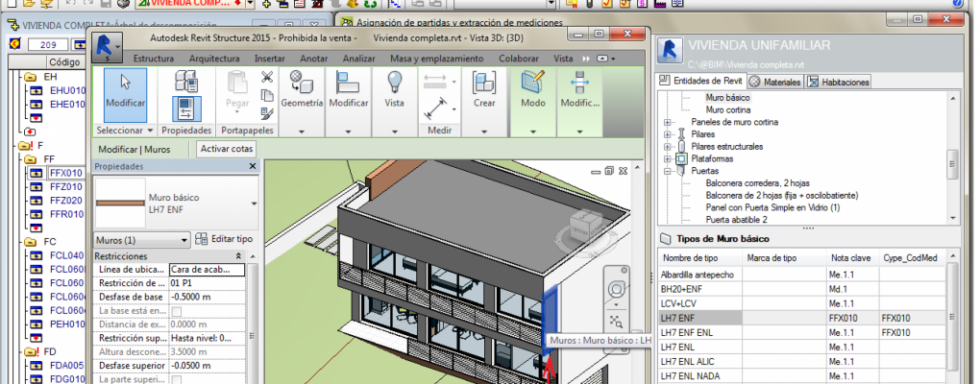Open the Analizar ribbon tab
980x384 pixels.
tap(358, 58)
